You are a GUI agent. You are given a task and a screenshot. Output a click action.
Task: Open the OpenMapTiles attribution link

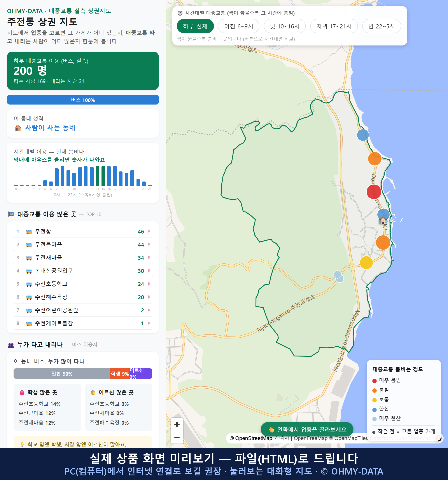348,438
